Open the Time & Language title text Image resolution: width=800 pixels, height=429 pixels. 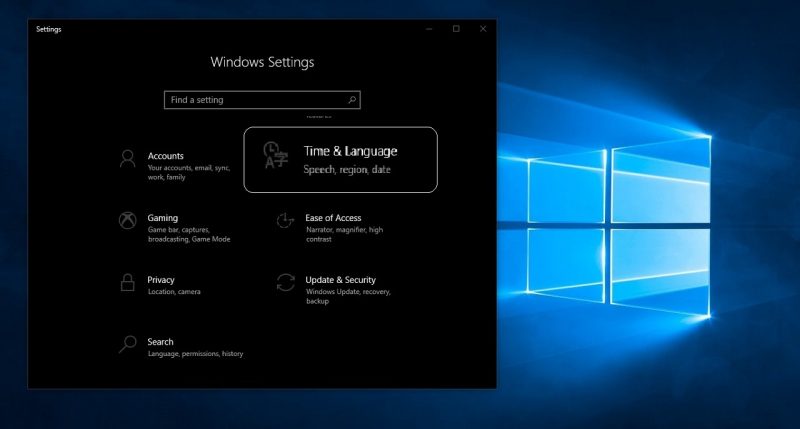pos(350,151)
